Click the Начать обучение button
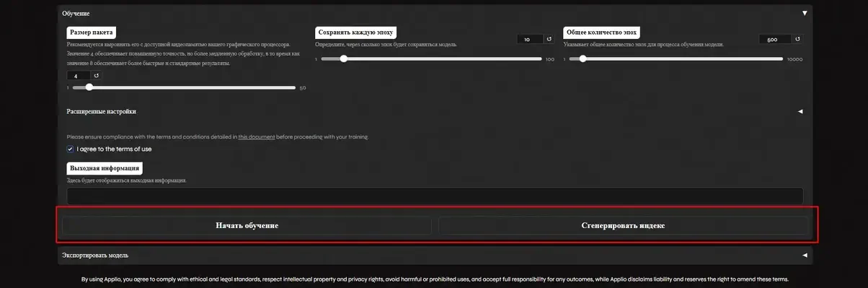The height and width of the screenshot is (288, 868). click(x=247, y=225)
